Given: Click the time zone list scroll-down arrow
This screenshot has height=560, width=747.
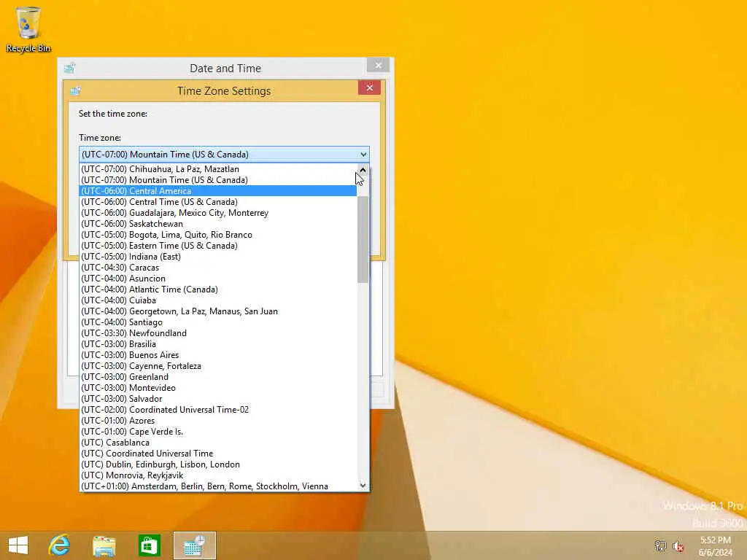Looking at the screenshot, I should click(363, 485).
